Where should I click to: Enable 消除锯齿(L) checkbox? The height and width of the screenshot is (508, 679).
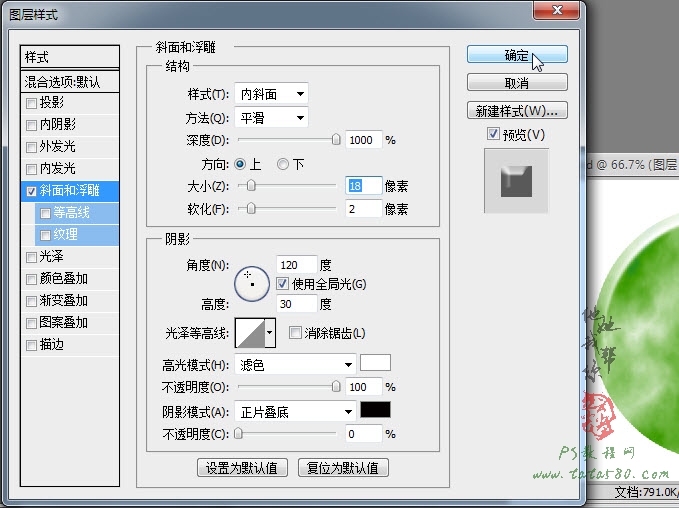[x=295, y=333]
